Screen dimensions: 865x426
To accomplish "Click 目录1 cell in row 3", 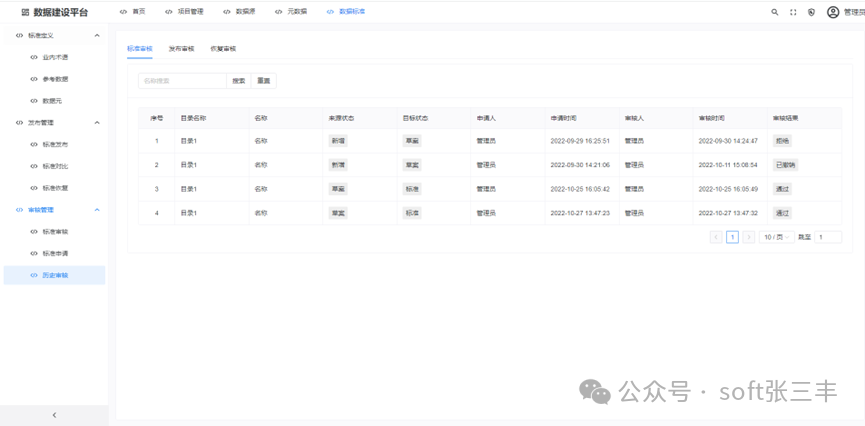I will pos(189,189).
